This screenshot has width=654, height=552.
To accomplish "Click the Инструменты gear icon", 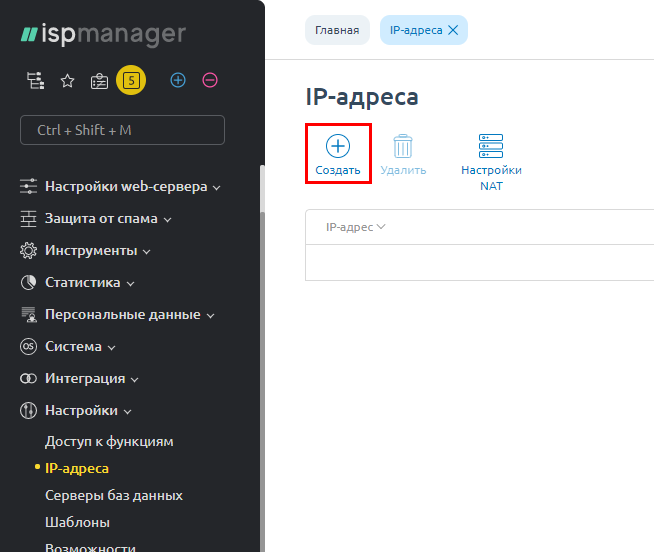I will tap(28, 250).
